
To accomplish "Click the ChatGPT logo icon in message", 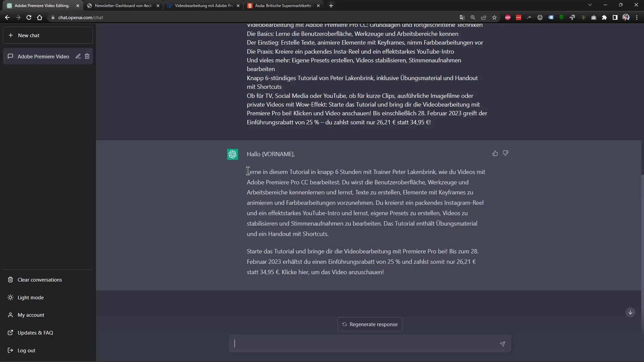I will pos(233,154).
